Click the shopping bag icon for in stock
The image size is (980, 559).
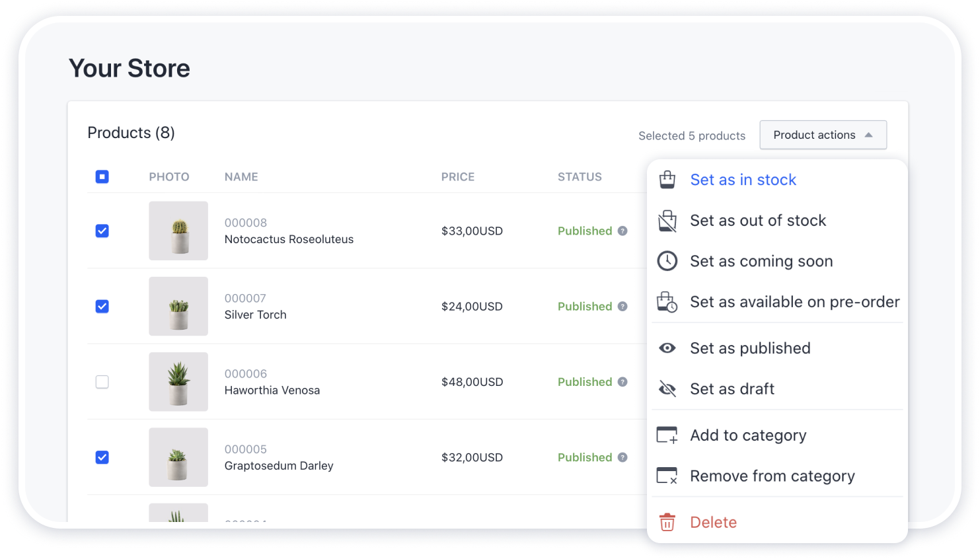(667, 180)
